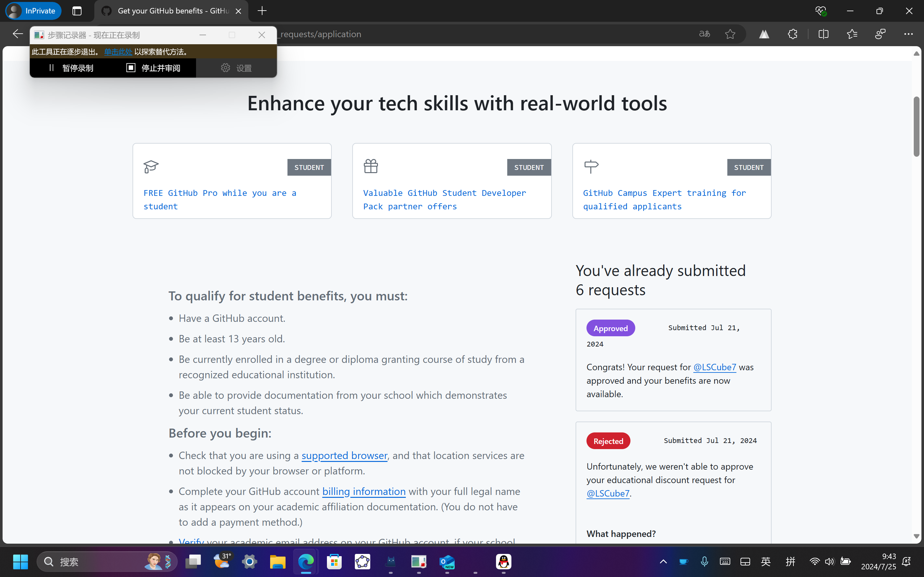Select the Get your GitHub benefits tab
This screenshot has width=924, height=577.
pos(168,11)
